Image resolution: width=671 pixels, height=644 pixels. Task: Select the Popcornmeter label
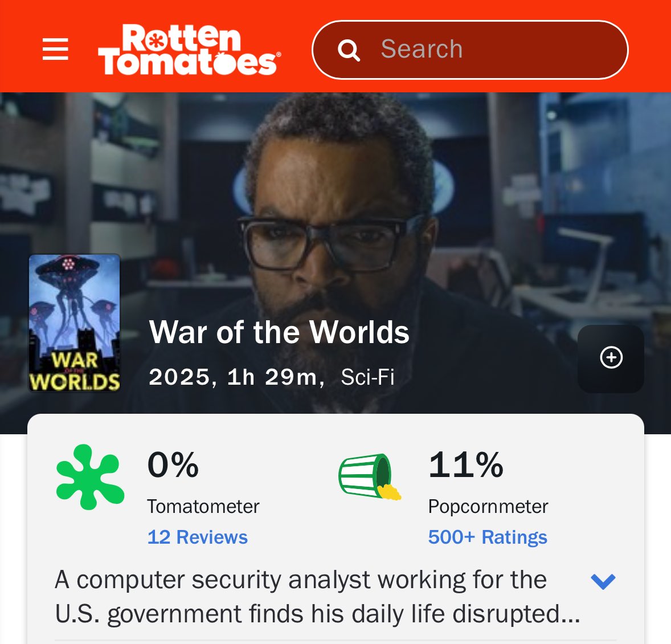[x=488, y=507]
